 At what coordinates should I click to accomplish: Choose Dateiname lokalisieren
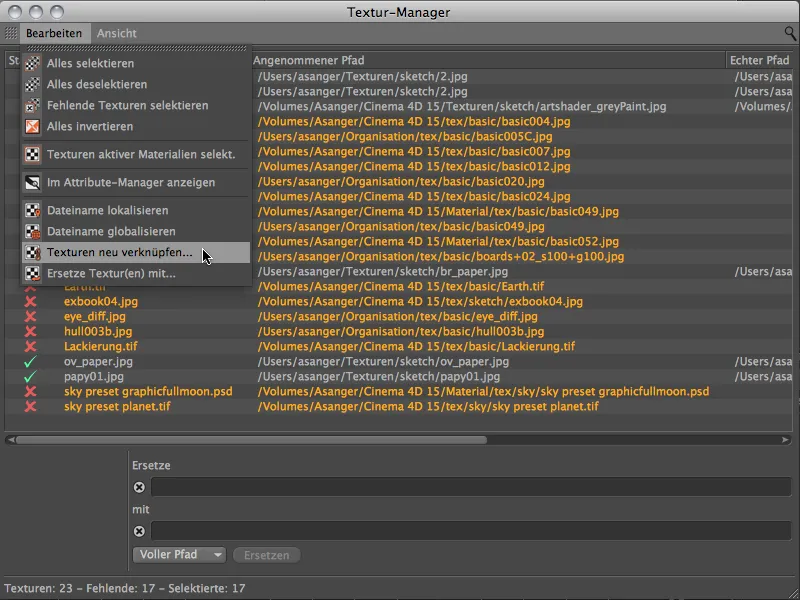[x=136, y=210]
